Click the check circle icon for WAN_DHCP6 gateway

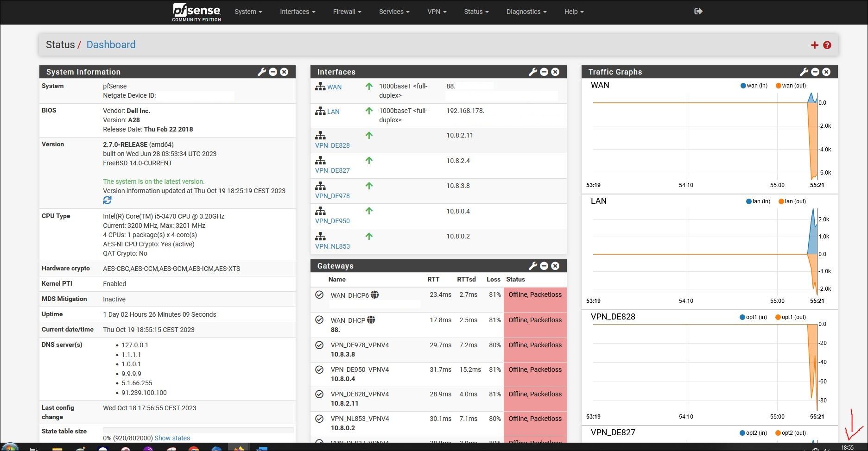coord(319,295)
